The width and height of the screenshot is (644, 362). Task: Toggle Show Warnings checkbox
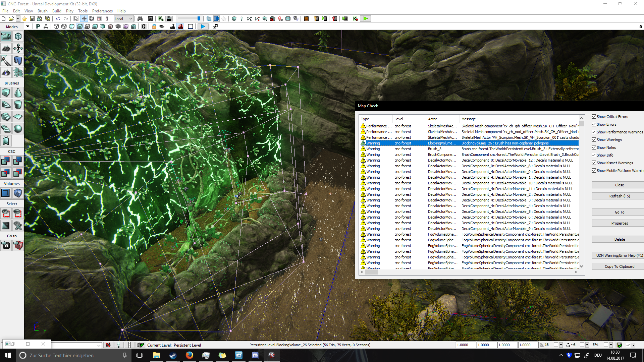[594, 140]
